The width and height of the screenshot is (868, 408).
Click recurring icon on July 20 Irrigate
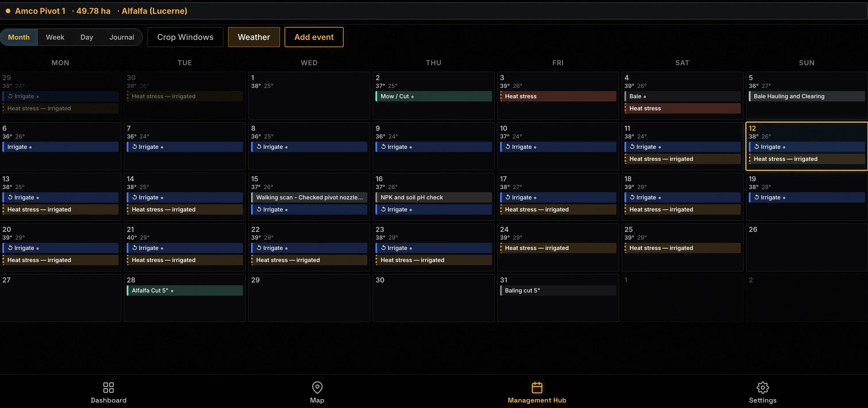pyautogui.click(x=10, y=248)
